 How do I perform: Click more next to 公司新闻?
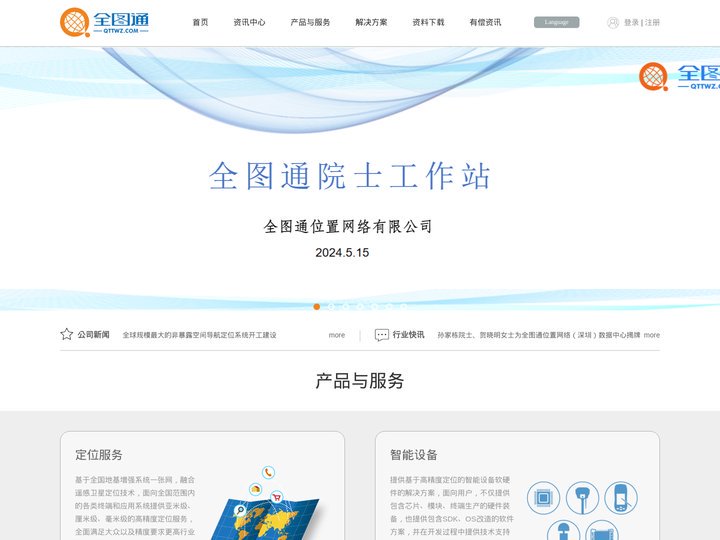[337, 335]
